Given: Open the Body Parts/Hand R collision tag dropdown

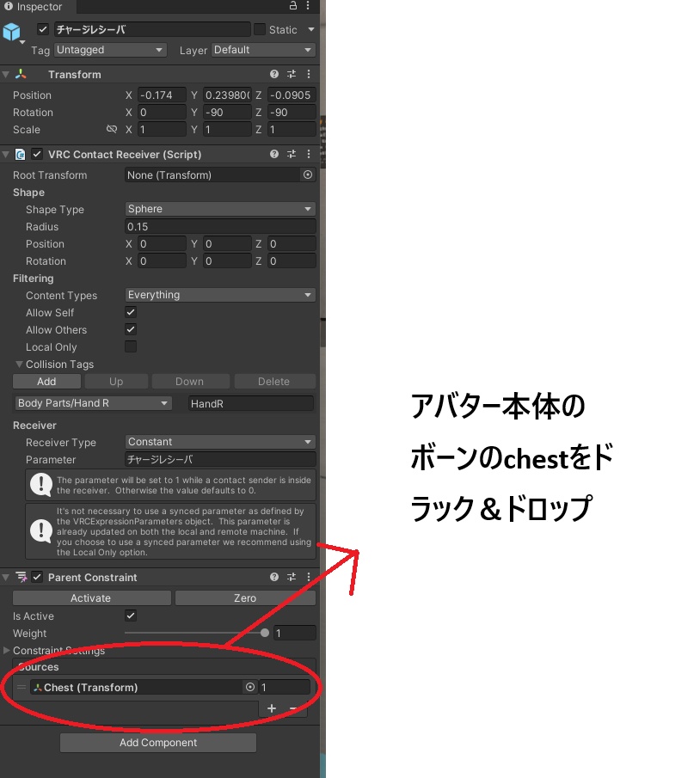Looking at the screenshot, I should [92, 402].
